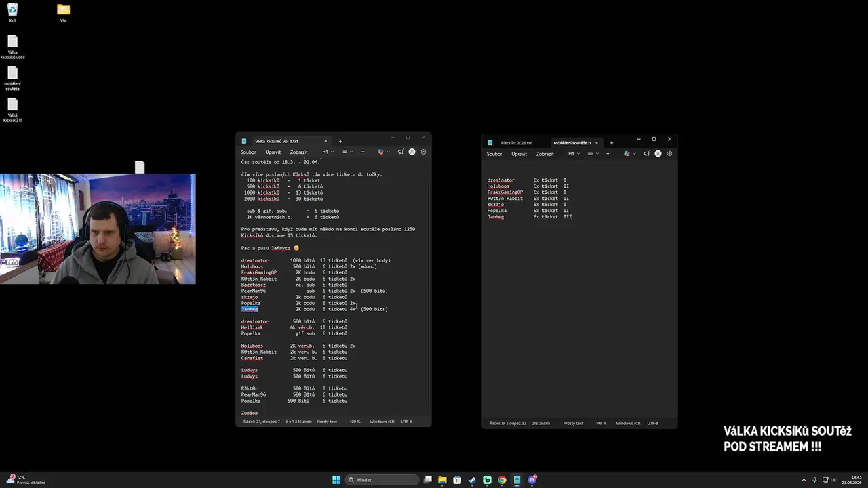Open Discord from the taskbar
The width and height of the screenshot is (868, 488).
point(532,480)
